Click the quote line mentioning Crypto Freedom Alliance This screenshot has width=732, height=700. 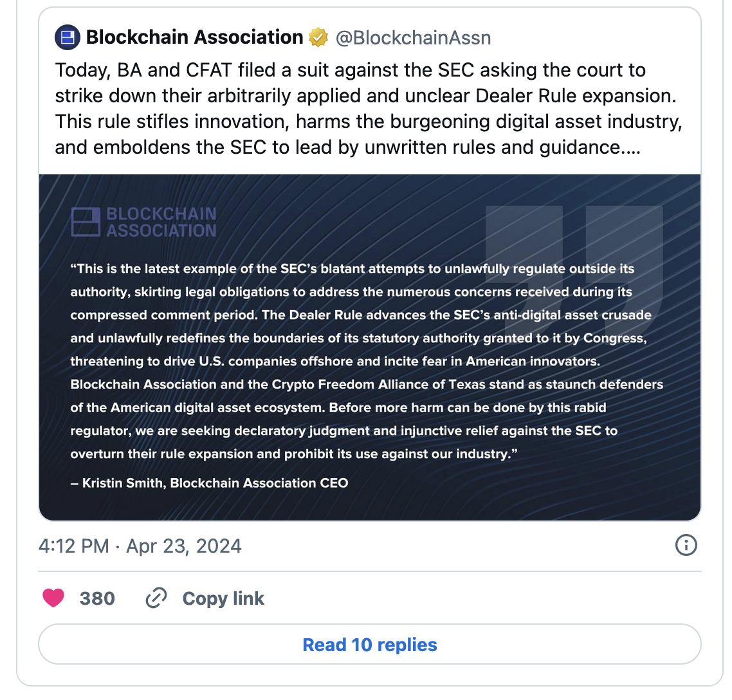[367, 384]
